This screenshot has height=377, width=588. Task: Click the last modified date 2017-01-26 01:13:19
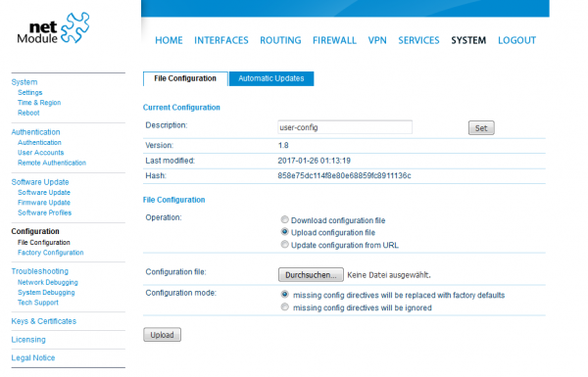[315, 161]
